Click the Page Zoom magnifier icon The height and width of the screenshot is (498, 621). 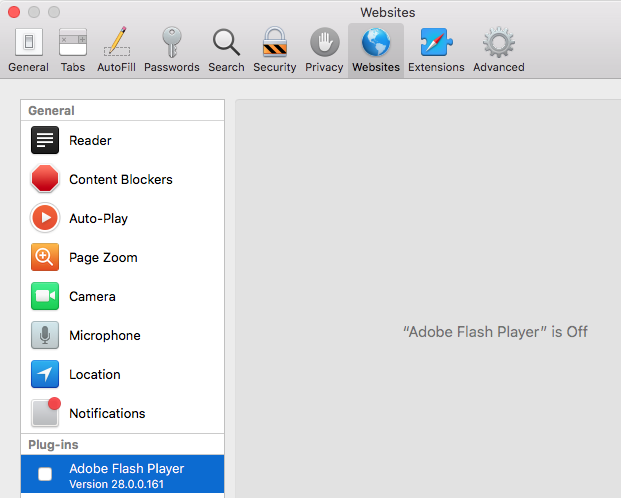point(45,257)
